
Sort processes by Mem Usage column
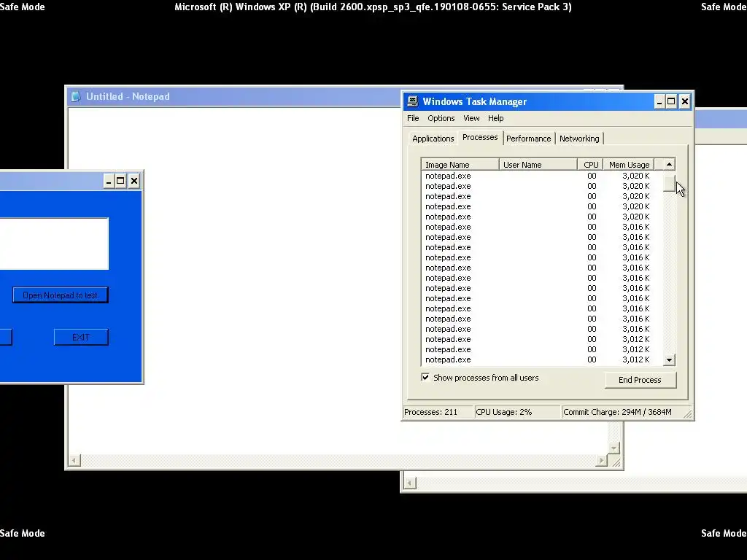pyautogui.click(x=628, y=165)
